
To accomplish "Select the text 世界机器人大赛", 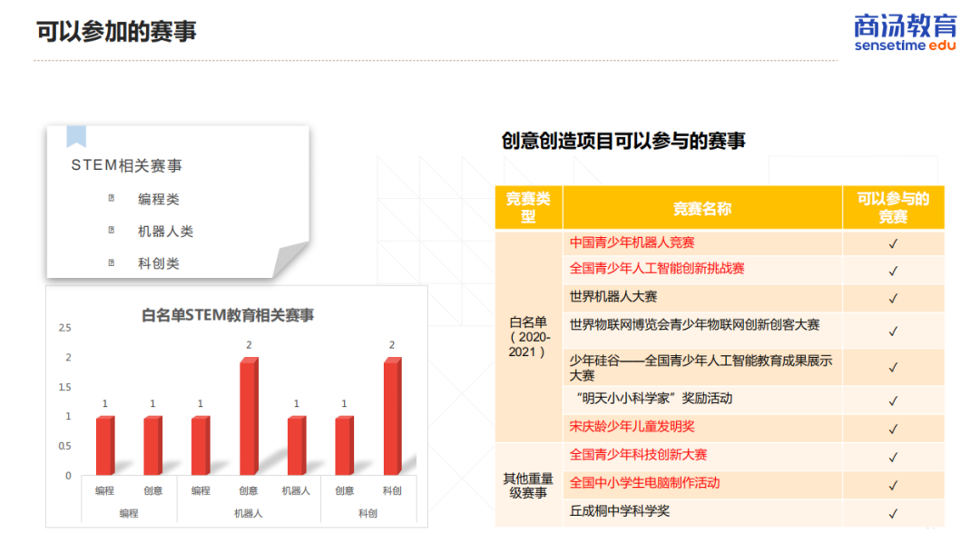I will click(x=613, y=297).
